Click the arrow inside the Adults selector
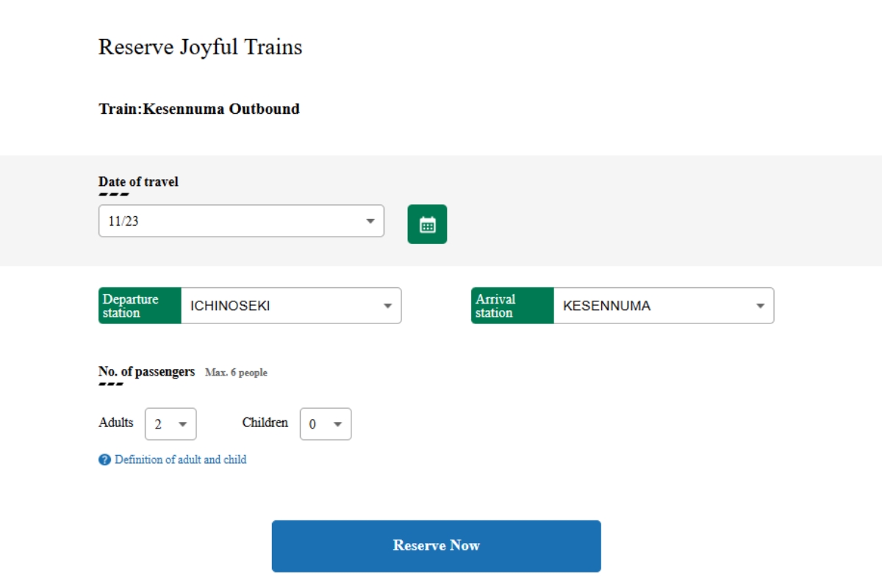 coord(184,423)
